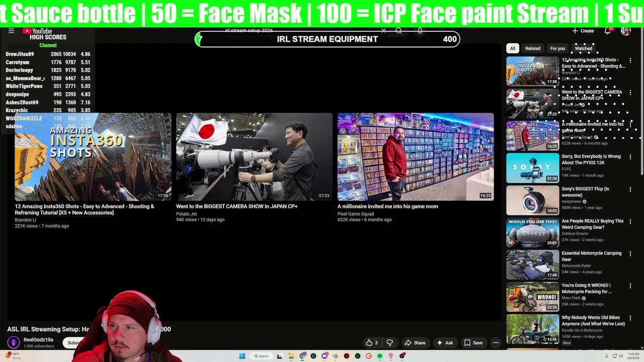
Task: Open the Create video button
Action: click(583, 31)
